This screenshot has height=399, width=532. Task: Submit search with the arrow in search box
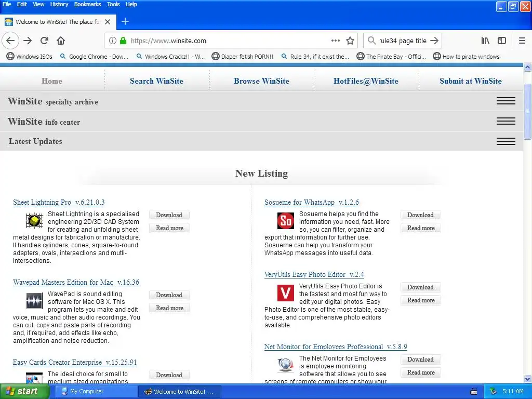(x=434, y=41)
